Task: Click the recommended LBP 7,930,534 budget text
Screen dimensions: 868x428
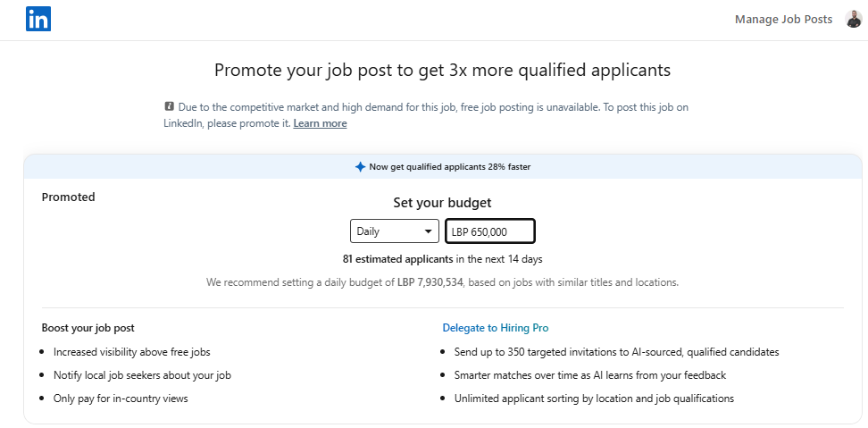Action: (438, 282)
